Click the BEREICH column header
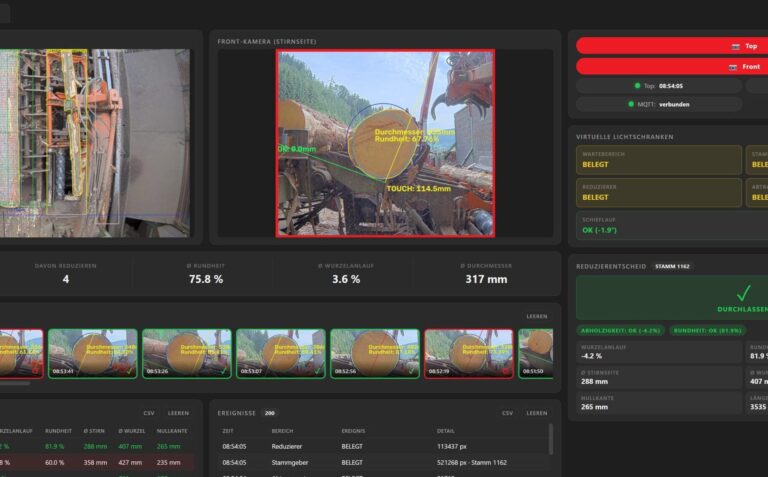 (x=282, y=431)
